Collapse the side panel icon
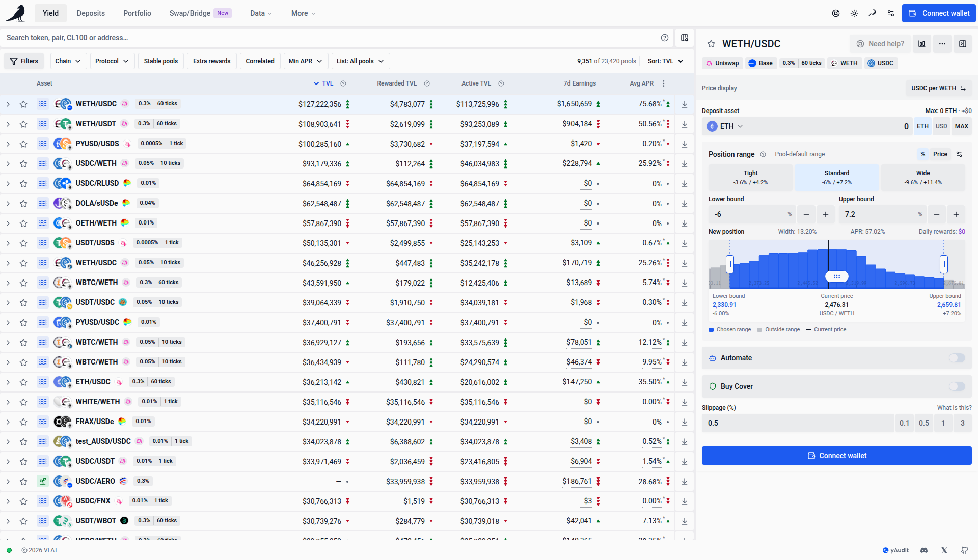This screenshot has height=560, width=978. [963, 44]
